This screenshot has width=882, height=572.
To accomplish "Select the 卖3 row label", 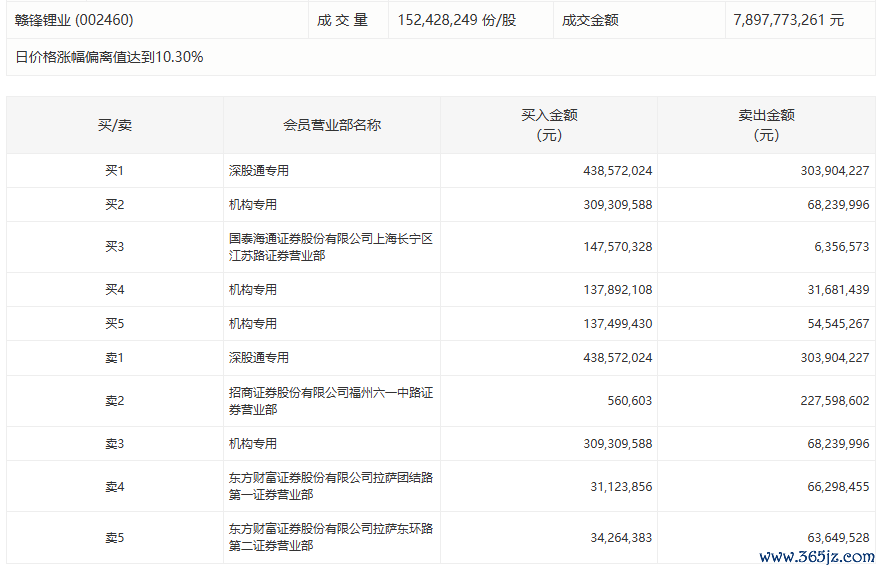I will click(115, 444).
